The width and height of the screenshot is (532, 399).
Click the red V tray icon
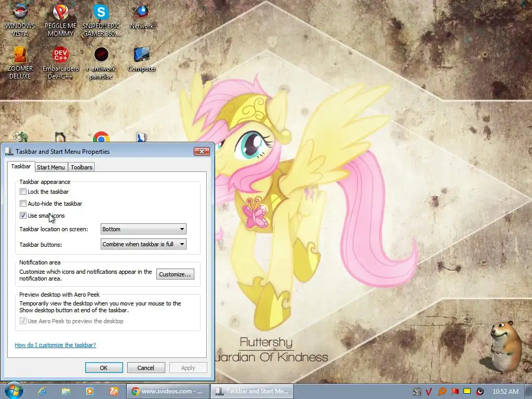coord(429,392)
